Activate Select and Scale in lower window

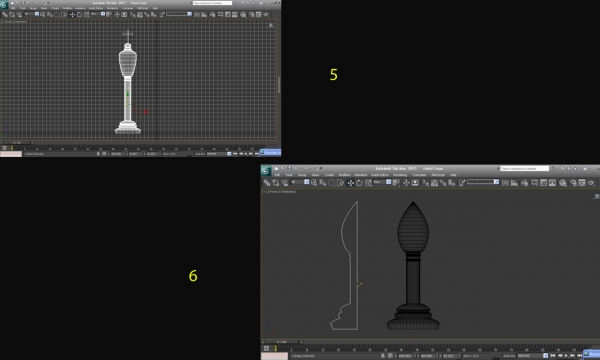pos(368,183)
